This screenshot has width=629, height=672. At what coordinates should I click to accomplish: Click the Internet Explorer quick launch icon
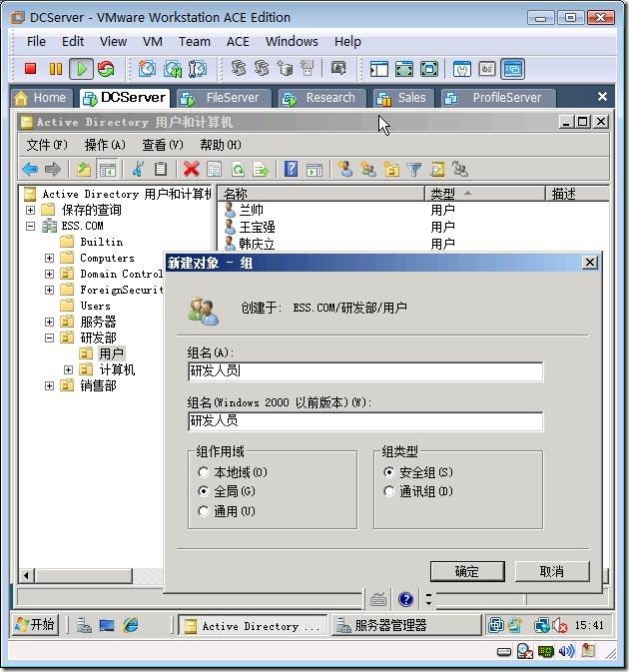tap(130, 626)
